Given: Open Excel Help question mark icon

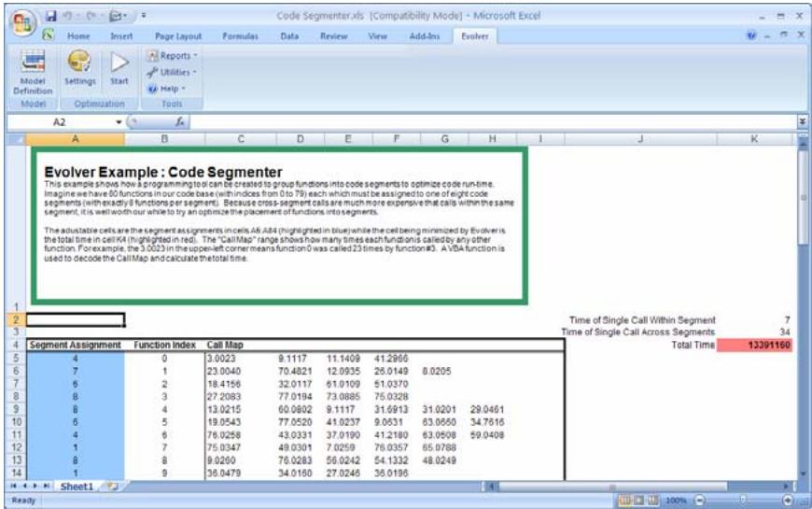Looking at the screenshot, I should tap(751, 35).
